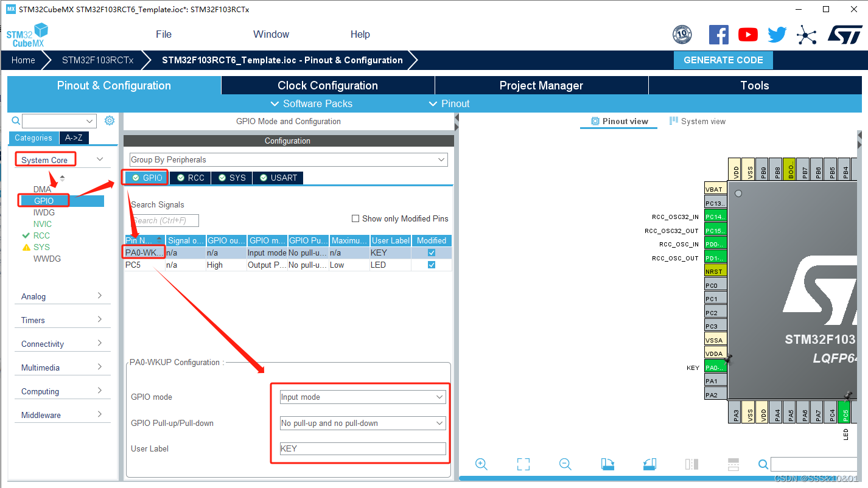This screenshot has width=868, height=488.
Task: Expand the Computing category
Action: pos(100,391)
